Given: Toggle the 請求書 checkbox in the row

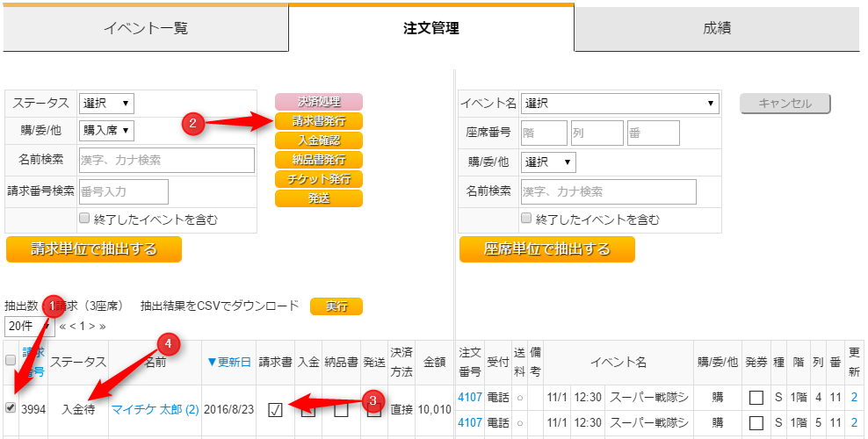Looking at the screenshot, I should pos(275,410).
